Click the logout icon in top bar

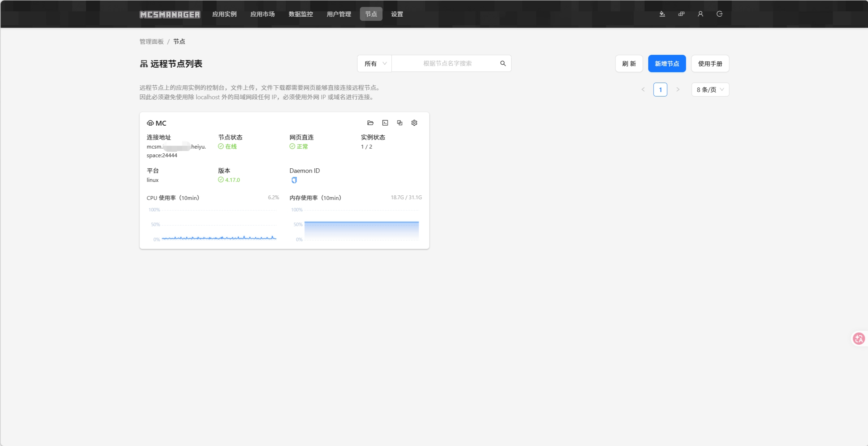tap(720, 14)
